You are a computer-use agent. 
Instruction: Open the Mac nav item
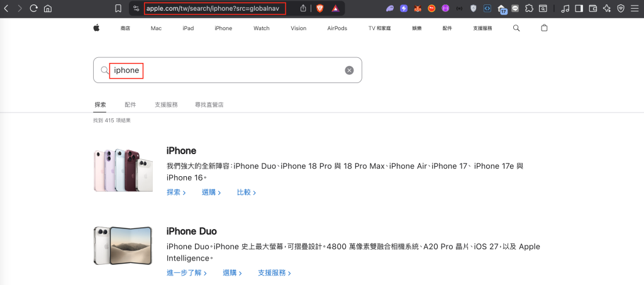pos(156,28)
